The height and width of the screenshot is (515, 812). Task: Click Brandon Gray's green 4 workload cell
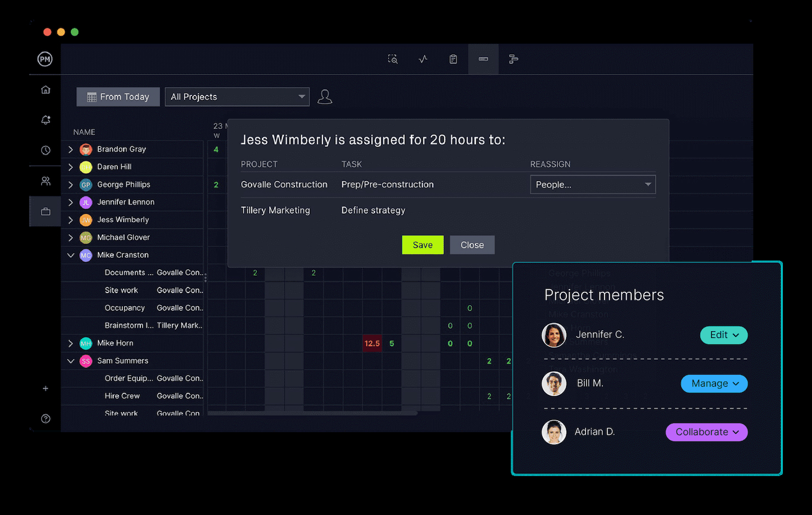tap(216, 149)
